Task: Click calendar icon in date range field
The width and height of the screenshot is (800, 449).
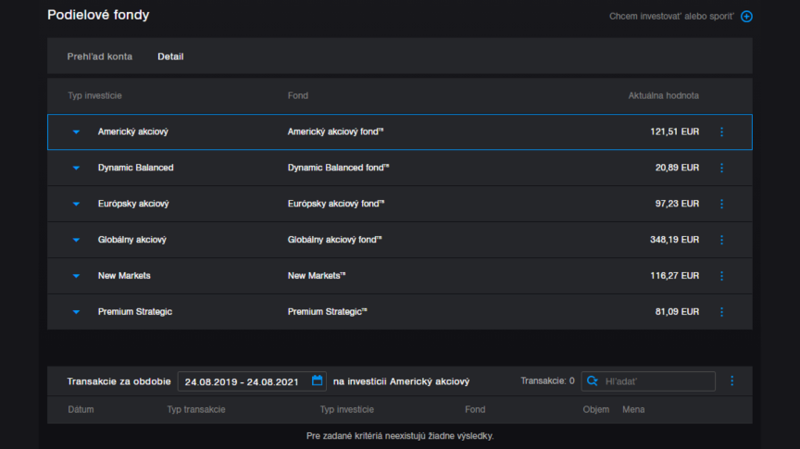Action: (x=317, y=381)
